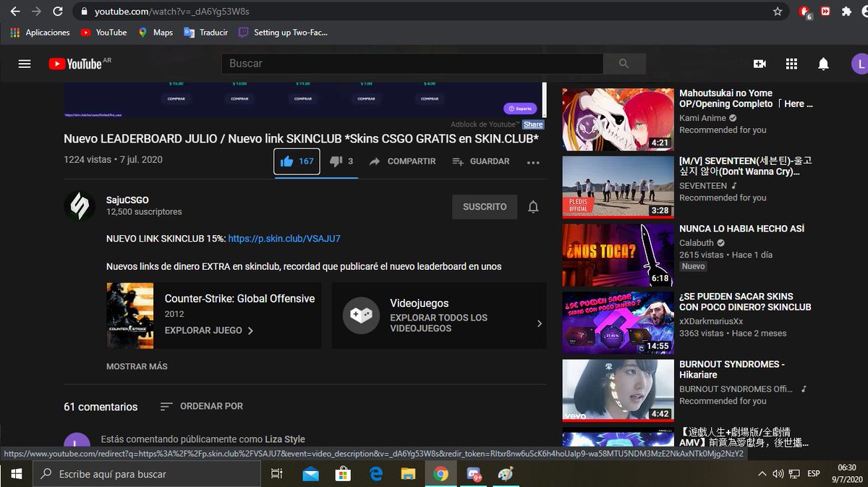Open the create video camera icon
Viewport: 868px width, 487px height.
[x=759, y=64]
